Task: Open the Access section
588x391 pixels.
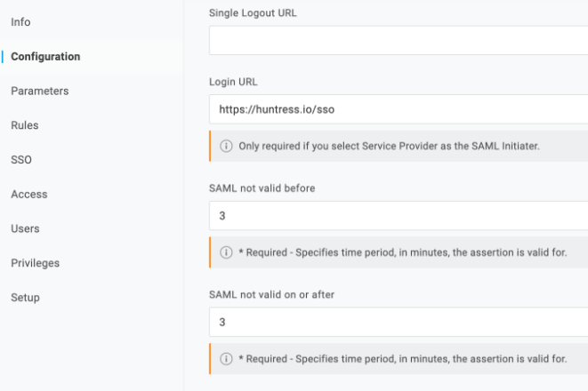Action: (x=29, y=195)
